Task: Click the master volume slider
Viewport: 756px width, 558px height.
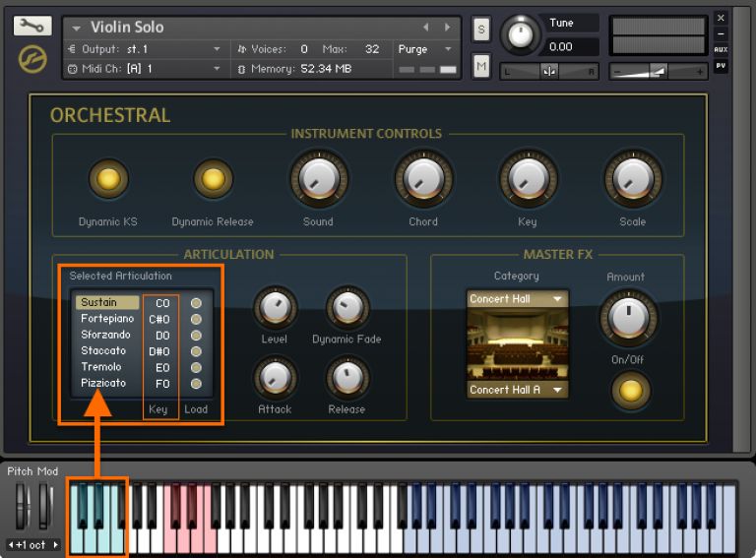Action: pos(657,72)
